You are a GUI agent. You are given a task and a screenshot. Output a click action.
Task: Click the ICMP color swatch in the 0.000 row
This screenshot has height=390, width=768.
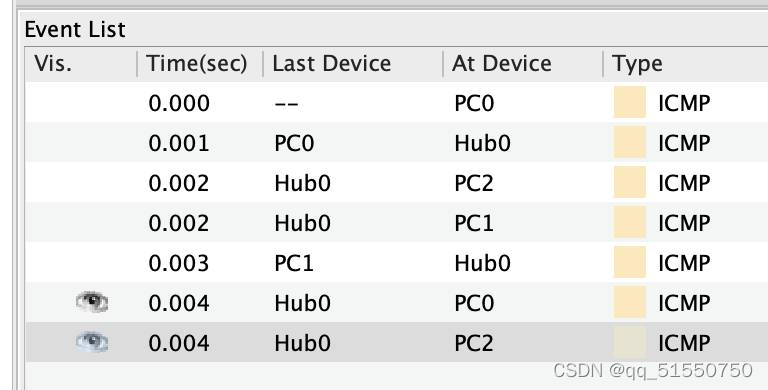pyautogui.click(x=629, y=102)
